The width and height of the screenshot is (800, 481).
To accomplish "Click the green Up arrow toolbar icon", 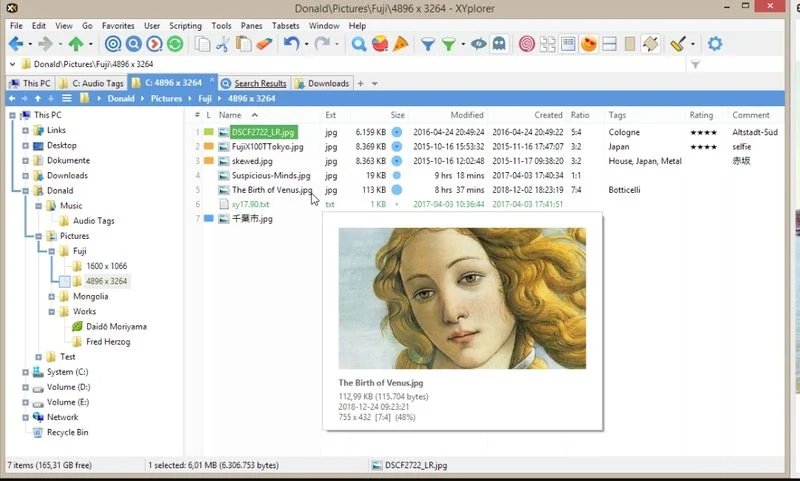I will (x=76, y=44).
